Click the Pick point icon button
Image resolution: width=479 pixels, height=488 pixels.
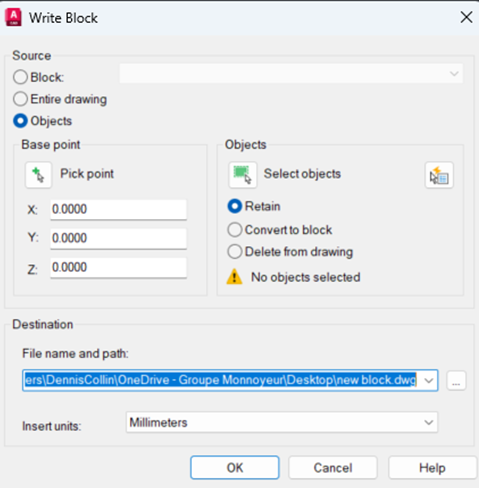pyautogui.click(x=39, y=175)
